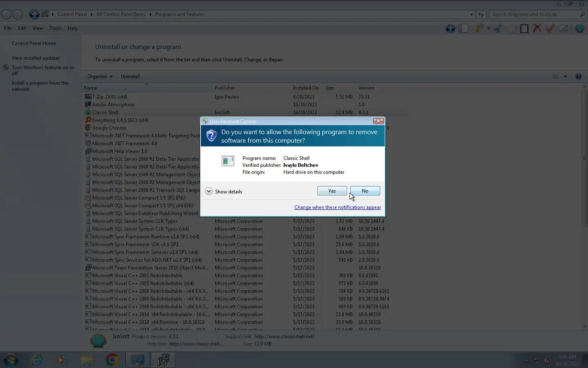Click the Back navigation button
The image size is (588, 368).
tap(7, 14)
